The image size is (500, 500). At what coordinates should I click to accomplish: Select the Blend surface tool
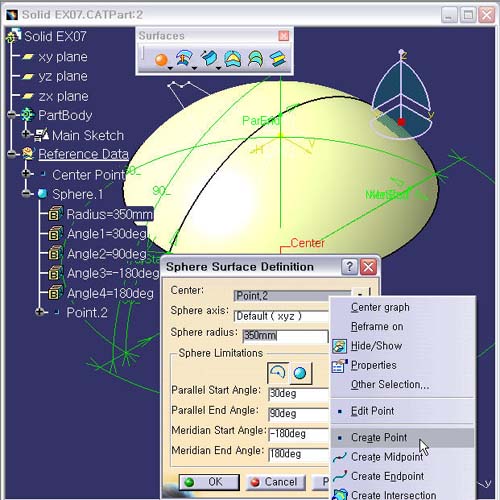(278, 59)
